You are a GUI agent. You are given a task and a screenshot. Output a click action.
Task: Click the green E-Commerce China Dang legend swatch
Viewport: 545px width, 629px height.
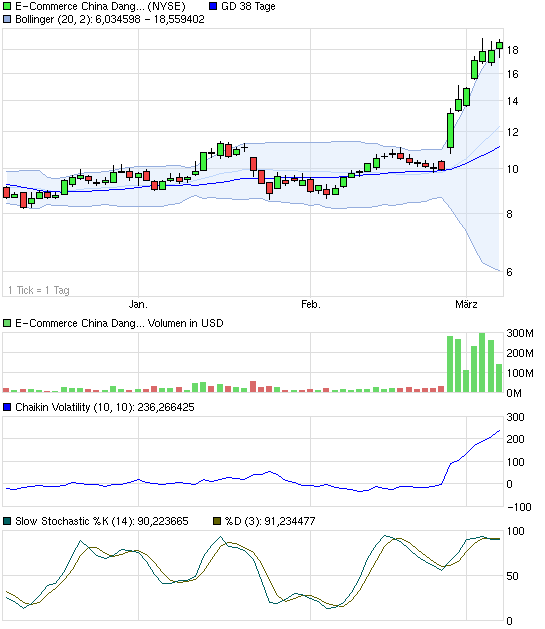point(7,6)
